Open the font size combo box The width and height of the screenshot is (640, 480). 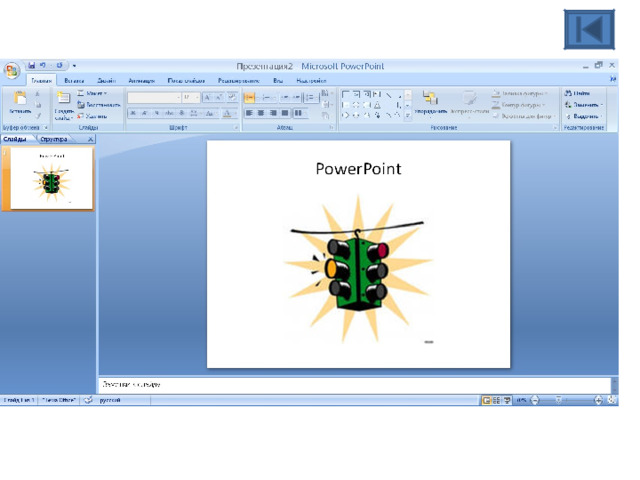pyautogui.click(x=191, y=98)
